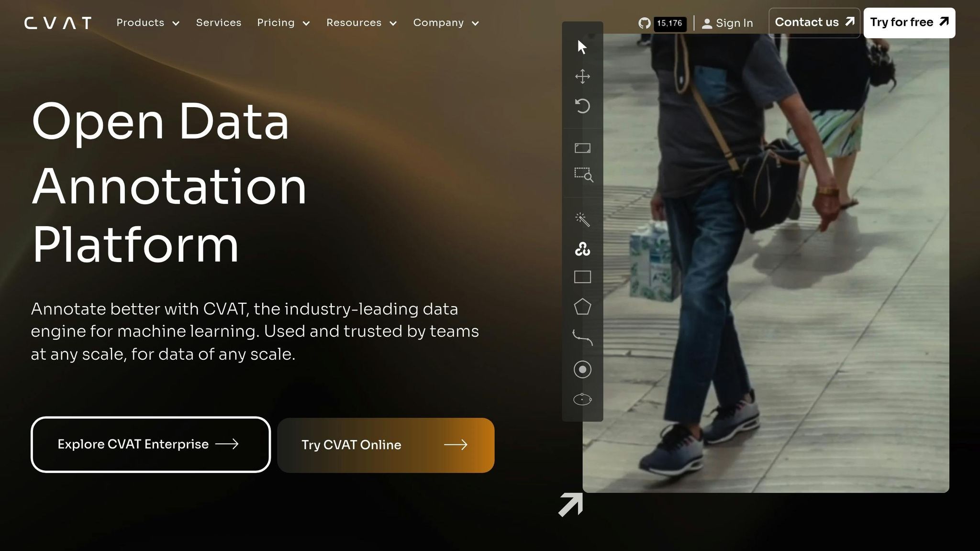Open the AI magic wand tool
This screenshot has width=980, height=551.
point(582,219)
